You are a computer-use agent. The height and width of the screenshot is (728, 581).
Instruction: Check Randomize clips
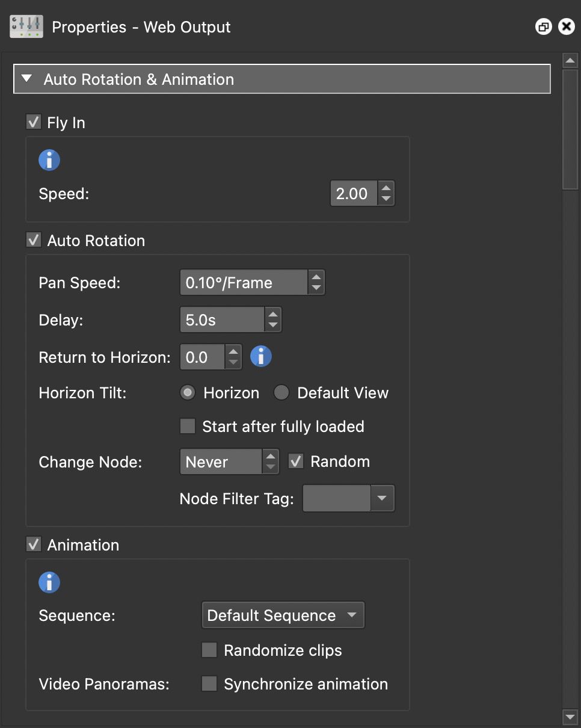pyautogui.click(x=209, y=650)
